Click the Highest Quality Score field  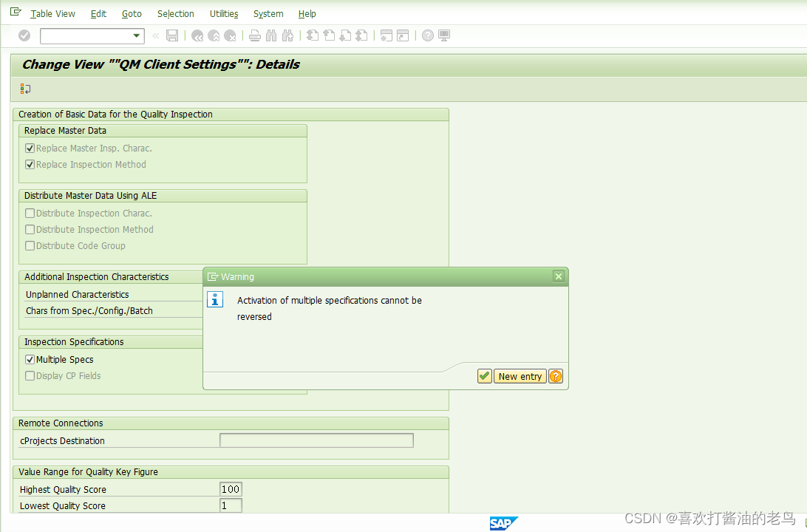point(230,488)
